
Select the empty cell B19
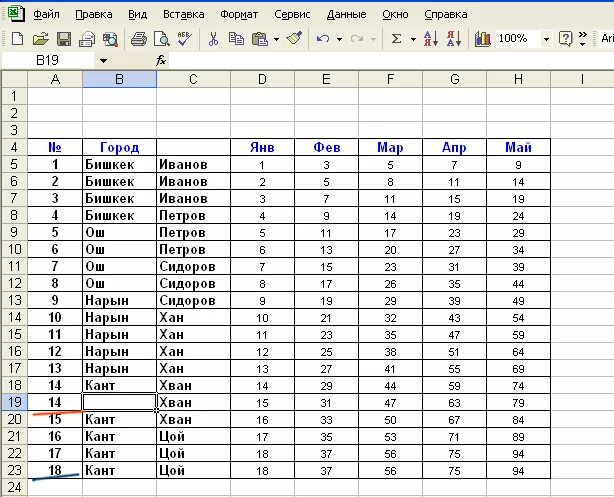click(x=119, y=402)
